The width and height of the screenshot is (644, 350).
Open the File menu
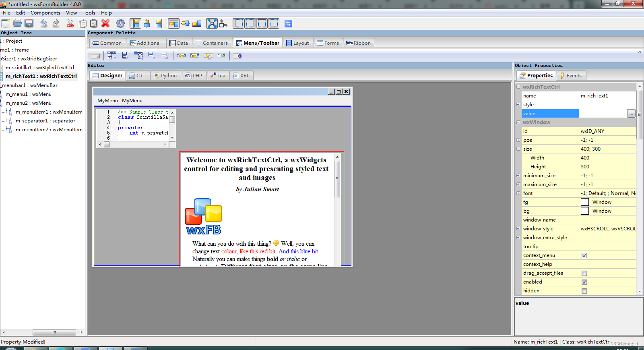6,13
